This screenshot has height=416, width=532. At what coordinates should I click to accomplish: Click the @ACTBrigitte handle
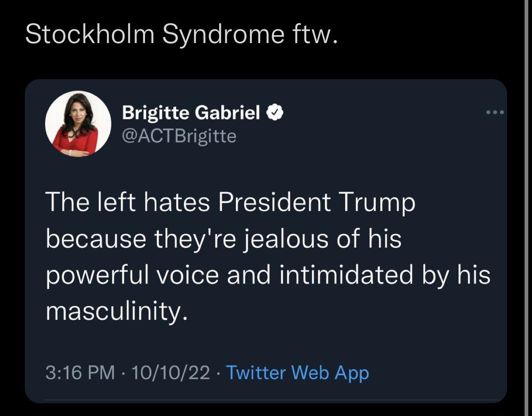(x=179, y=135)
